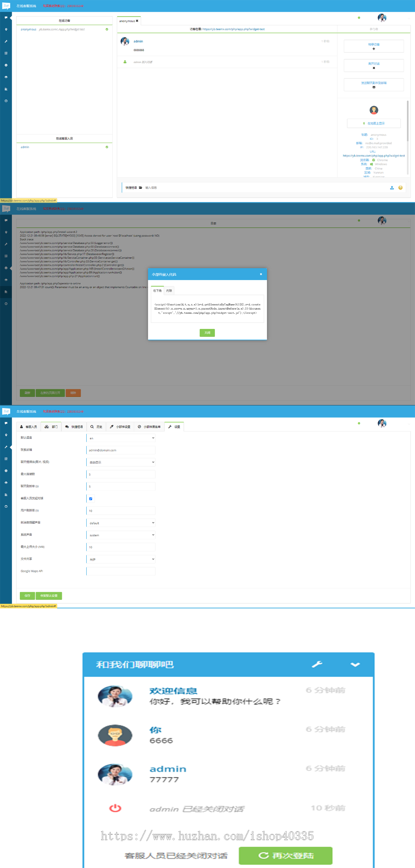Click the map marker sidebar icon in top screen
This screenshot has height=868, width=415.
coord(6,30)
